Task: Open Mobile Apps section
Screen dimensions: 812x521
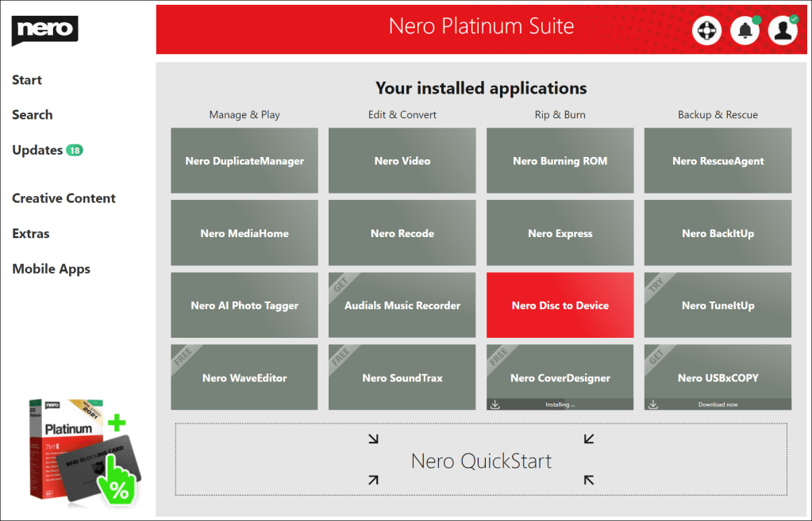Action: coord(51,269)
